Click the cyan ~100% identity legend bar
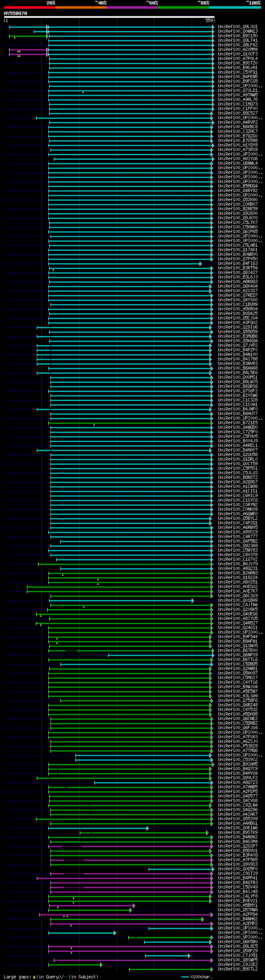 235,7
